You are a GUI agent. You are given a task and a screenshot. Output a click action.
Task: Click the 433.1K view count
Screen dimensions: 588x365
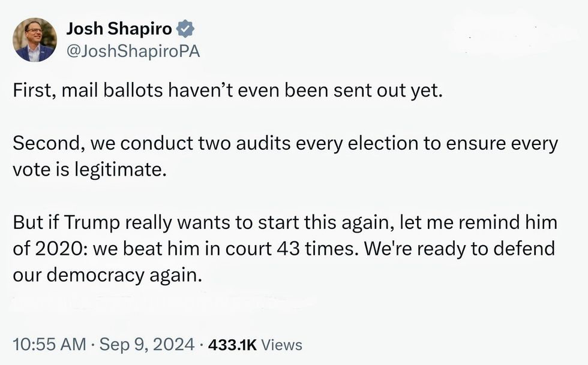[232, 344]
